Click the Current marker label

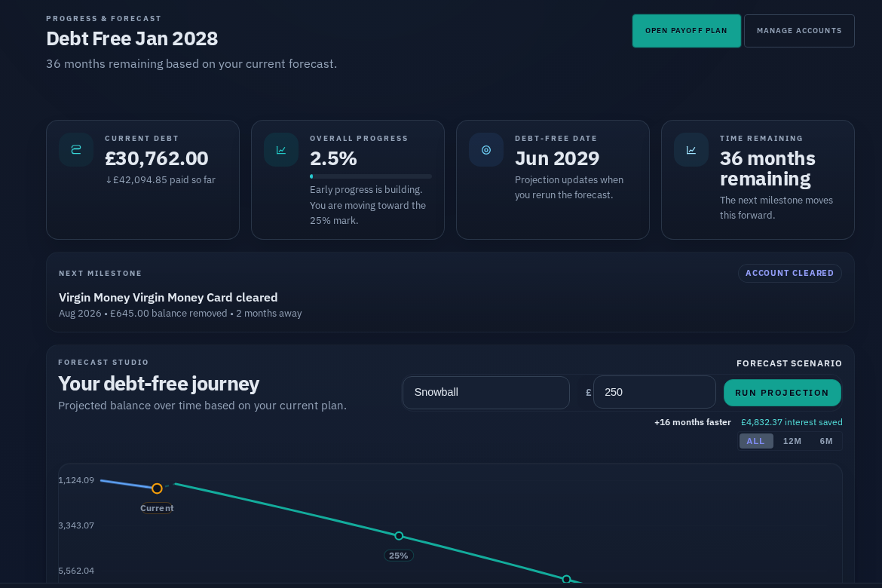coord(157,509)
